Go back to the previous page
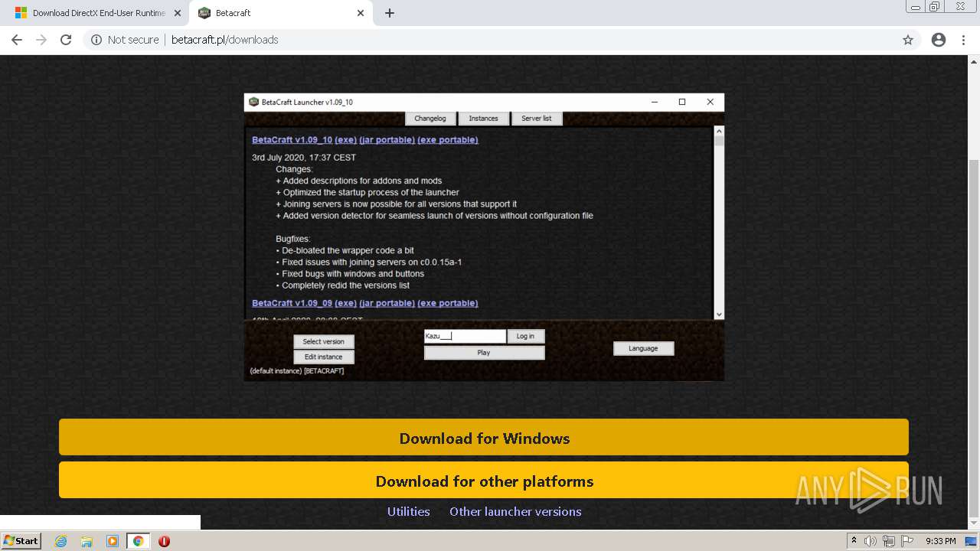980x551 pixels. pos(17,40)
